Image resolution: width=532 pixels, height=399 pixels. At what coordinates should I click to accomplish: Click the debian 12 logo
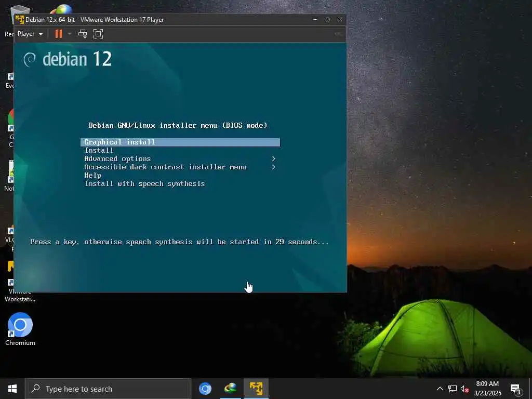(x=68, y=59)
